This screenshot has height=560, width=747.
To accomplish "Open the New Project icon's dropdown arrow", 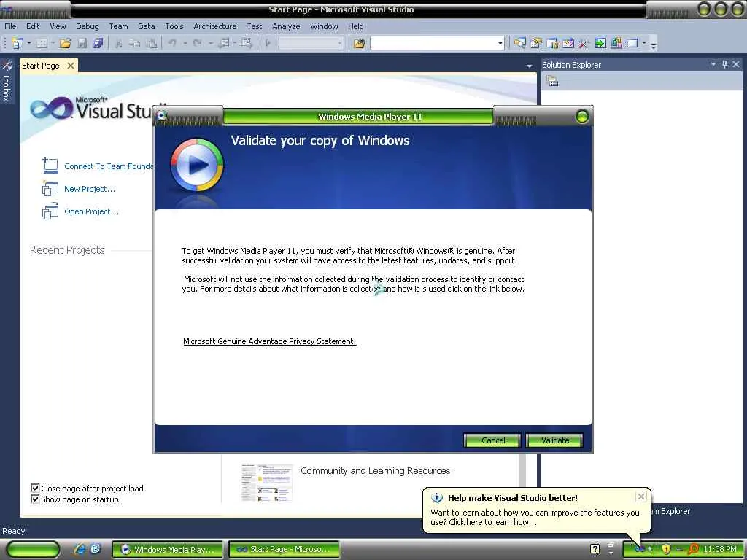I will (x=29, y=43).
